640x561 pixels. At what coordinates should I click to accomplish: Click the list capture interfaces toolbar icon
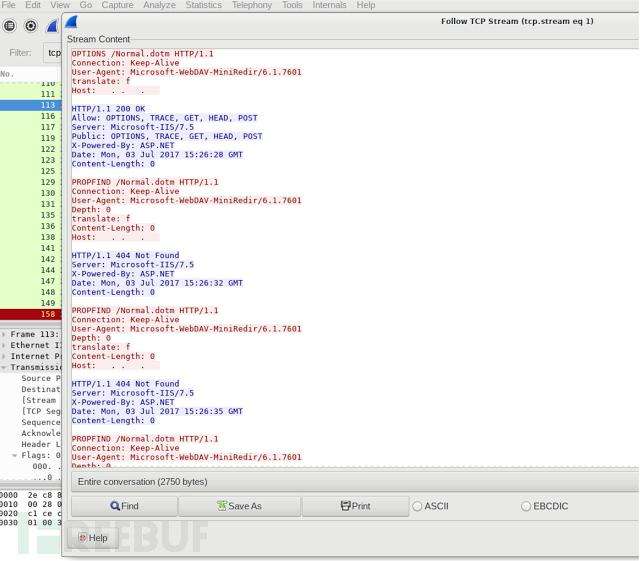9,26
